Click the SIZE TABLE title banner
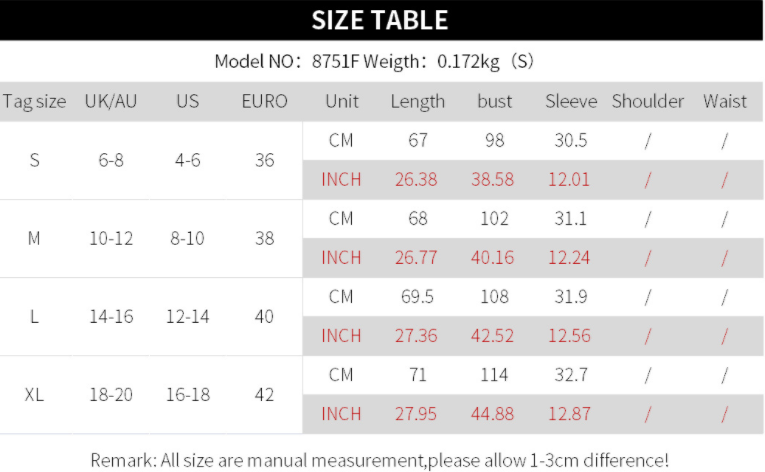The width and height of the screenshot is (765, 472). 380,20
